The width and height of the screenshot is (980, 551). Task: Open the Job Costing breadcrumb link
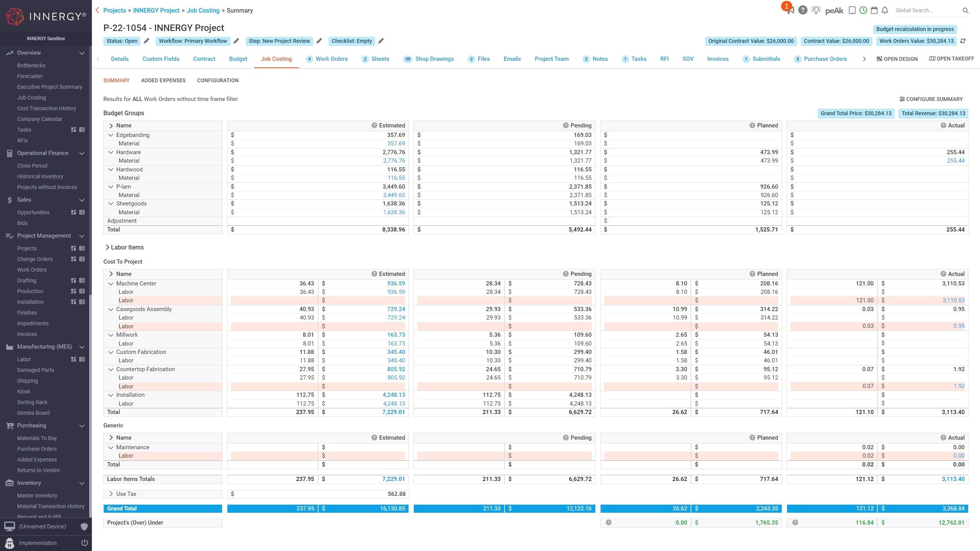pos(203,10)
